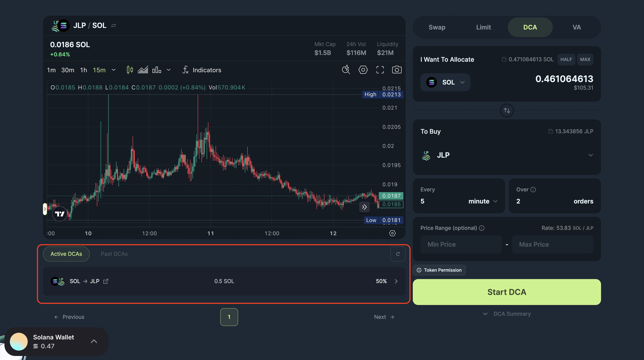Show the Active DCAs tab
Viewport: 644px width, 360px height.
[x=66, y=254]
